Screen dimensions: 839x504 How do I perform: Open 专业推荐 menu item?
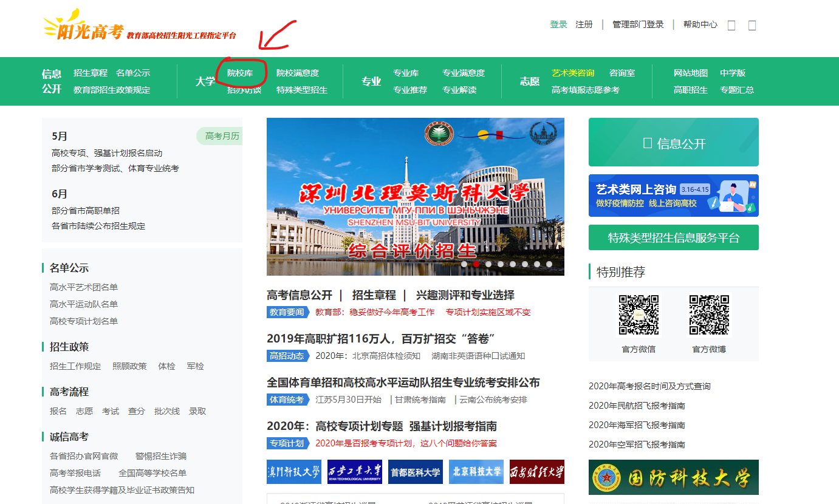(410, 90)
